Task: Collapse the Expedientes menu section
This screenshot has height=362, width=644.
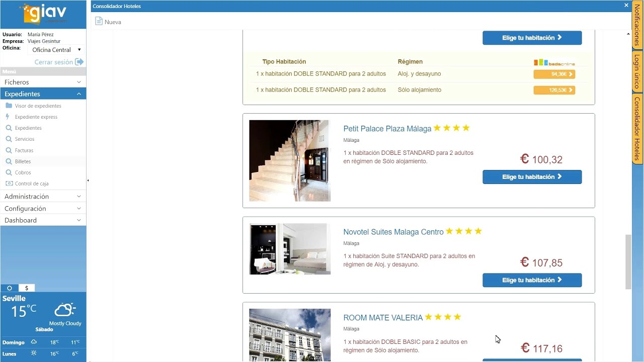Action: click(x=43, y=94)
